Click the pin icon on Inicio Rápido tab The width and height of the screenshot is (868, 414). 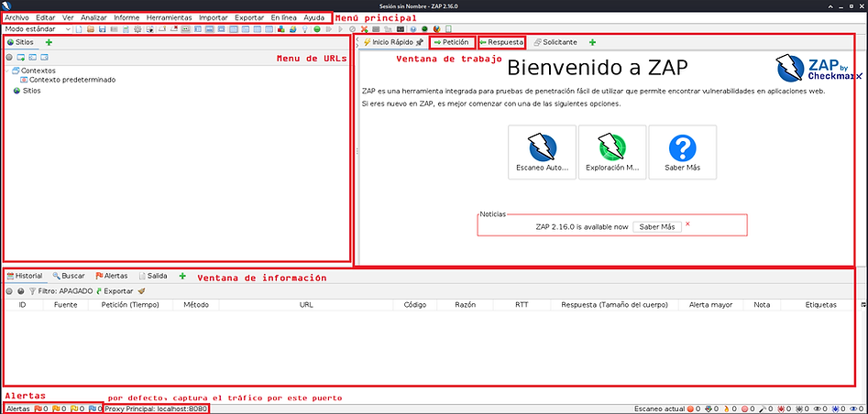coord(419,42)
